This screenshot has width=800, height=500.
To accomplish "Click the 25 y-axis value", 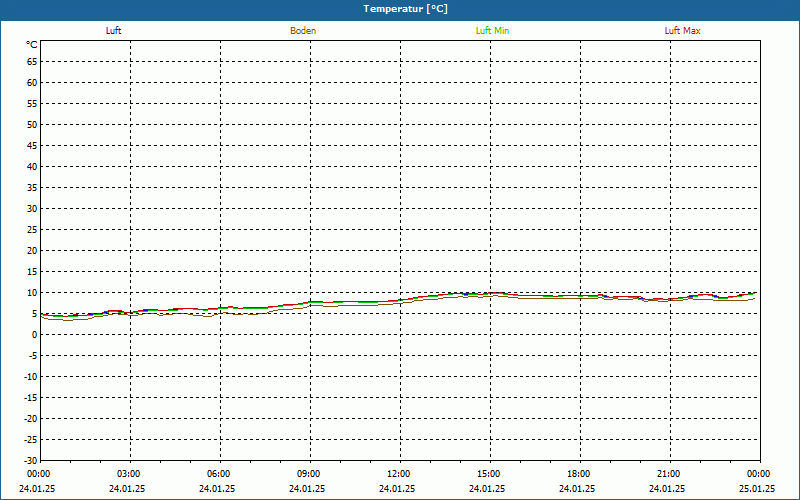I will (32, 230).
